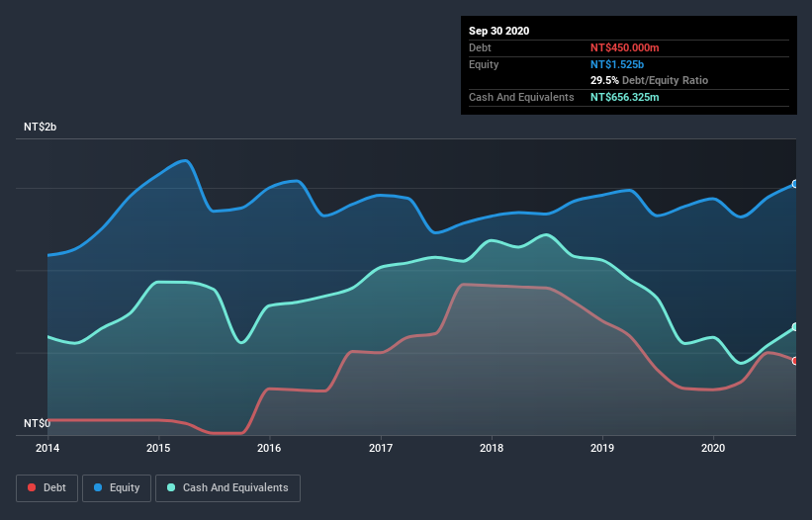Click the Equity label in tooltip
This screenshot has width=812, height=520.
pos(484,64)
